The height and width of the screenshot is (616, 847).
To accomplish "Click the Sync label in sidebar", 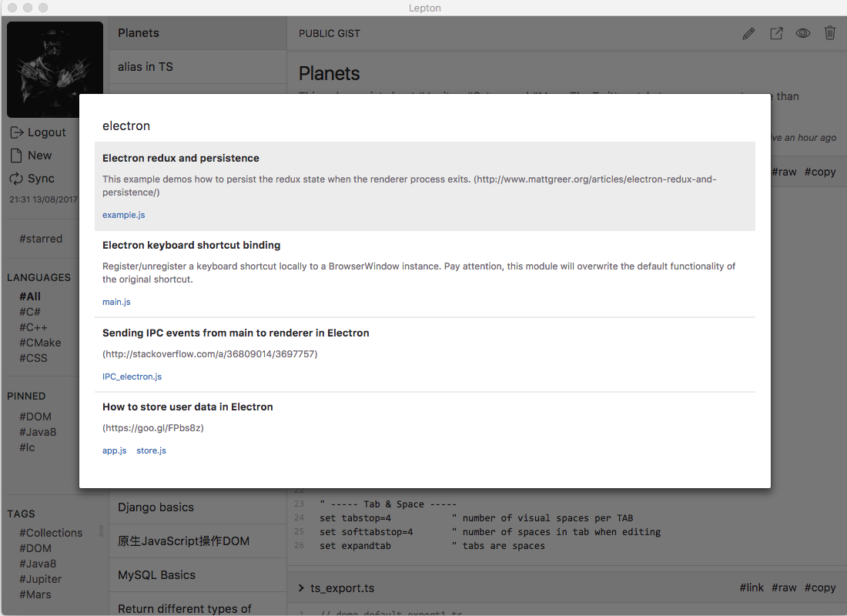I will point(41,179).
